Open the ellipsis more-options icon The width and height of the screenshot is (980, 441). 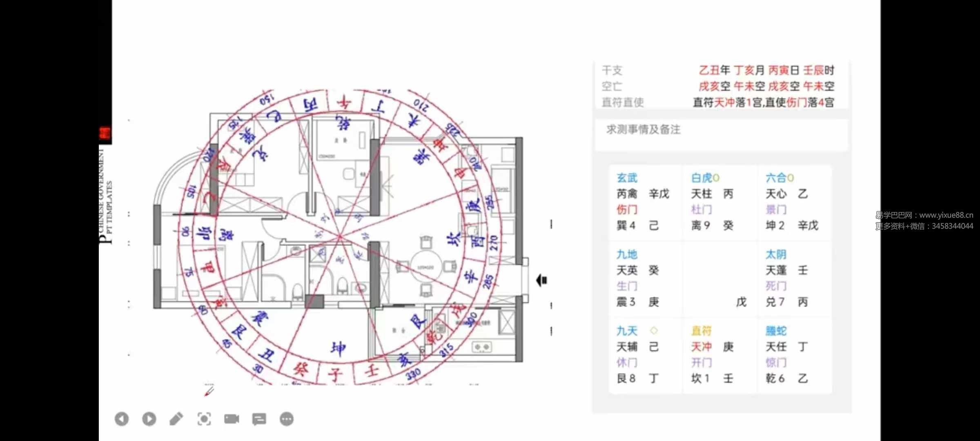pos(286,419)
